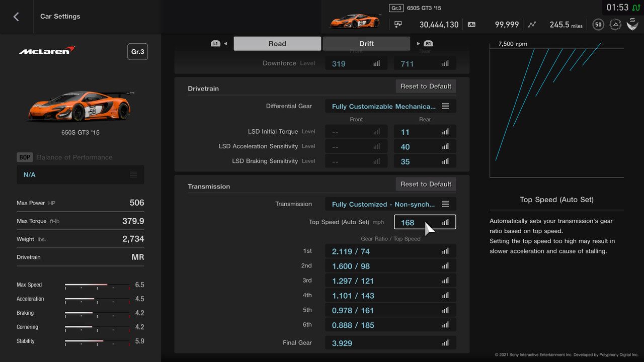Click the gear ratio rpm graph
This screenshot has height=362, width=644.
[x=556, y=110]
